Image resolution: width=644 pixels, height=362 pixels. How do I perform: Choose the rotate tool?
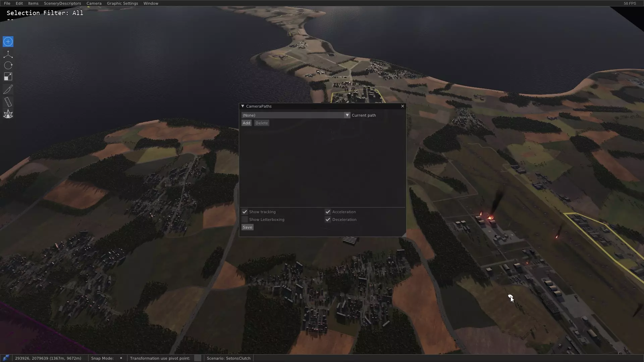pos(8,66)
